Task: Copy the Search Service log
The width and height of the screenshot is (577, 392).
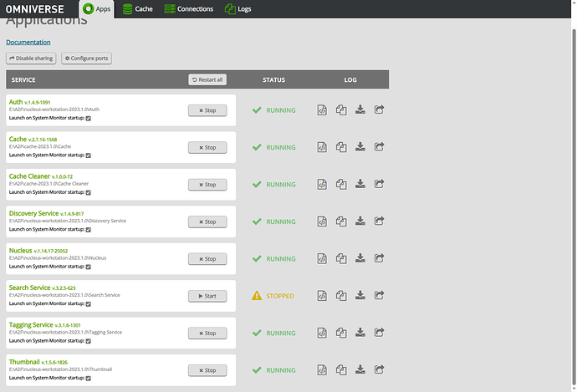Action: click(341, 296)
